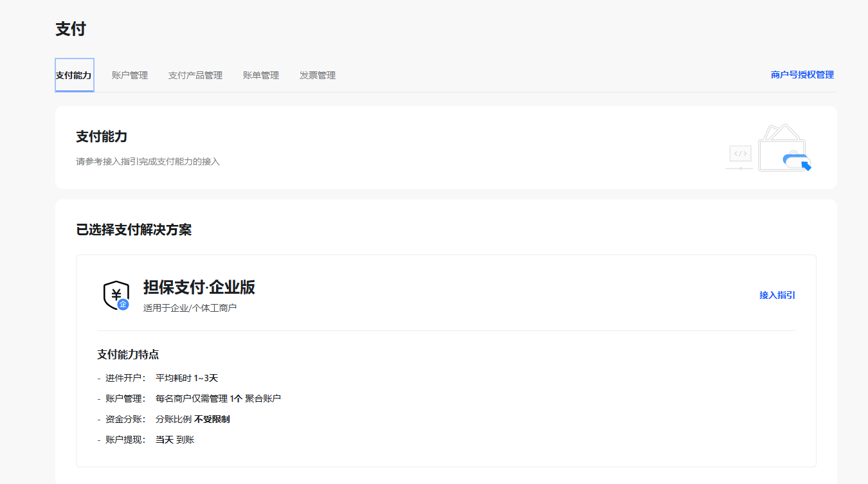868x484 pixels.
Task: Click the 支付能力特点 heading
Action: pyautogui.click(x=128, y=354)
